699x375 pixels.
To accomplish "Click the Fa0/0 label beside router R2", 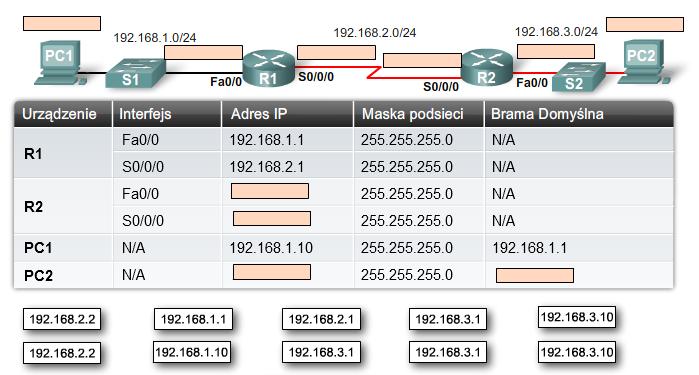I will click(532, 82).
